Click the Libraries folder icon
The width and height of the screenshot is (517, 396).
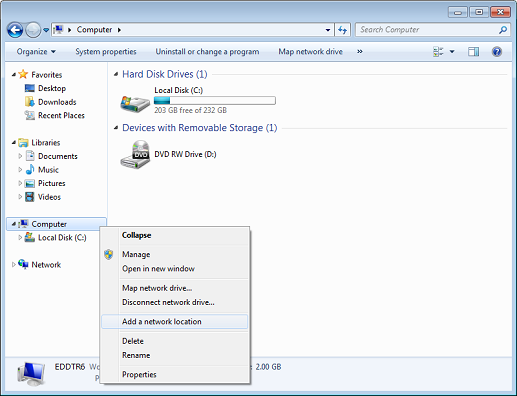click(x=23, y=143)
